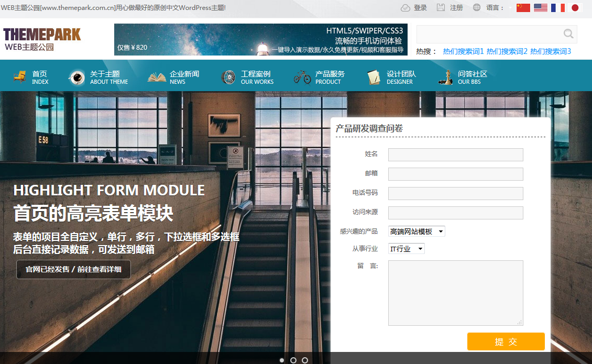Click the THEMEPARK site logo
The width and height of the screenshot is (592, 364).
pos(42,39)
